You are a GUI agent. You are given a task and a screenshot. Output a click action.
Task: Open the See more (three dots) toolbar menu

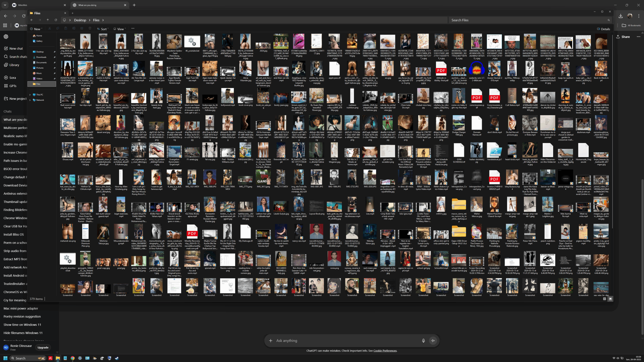133,29
